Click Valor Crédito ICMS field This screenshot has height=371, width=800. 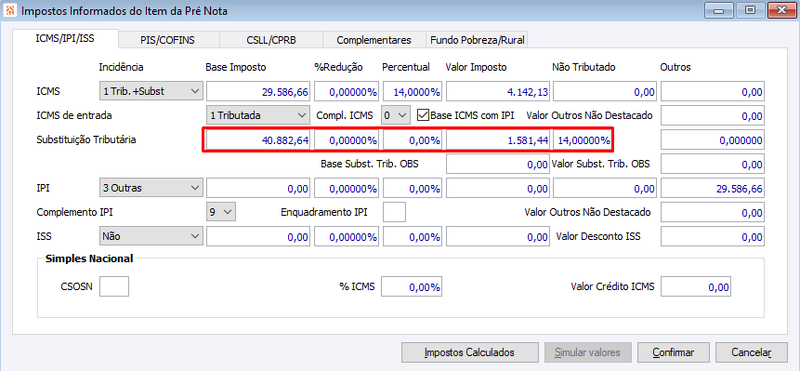coord(696,287)
